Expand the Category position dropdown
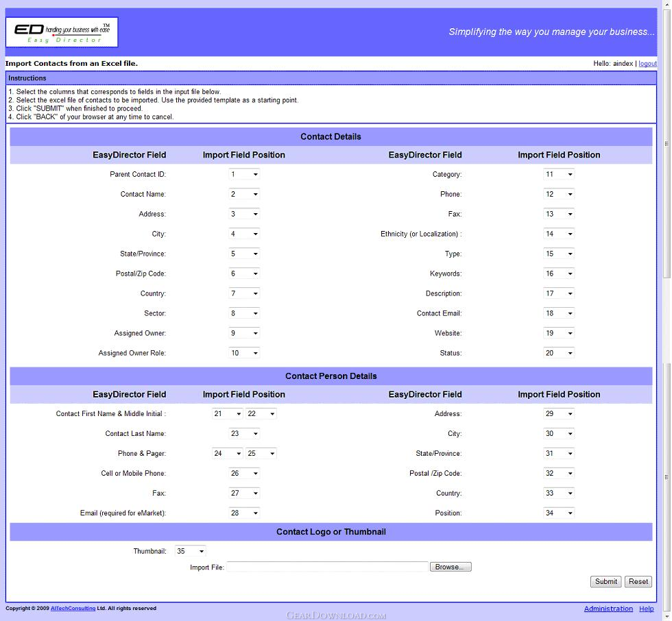The image size is (672, 621). 558,174
